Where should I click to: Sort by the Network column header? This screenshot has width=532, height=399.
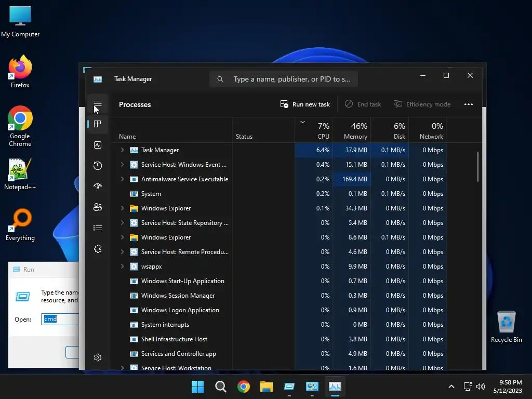pos(428,130)
